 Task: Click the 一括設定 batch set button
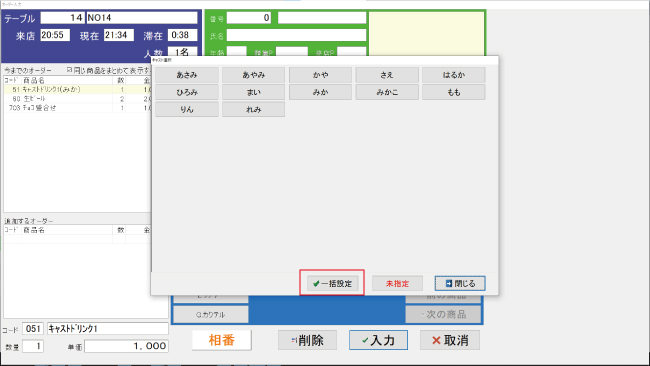click(332, 284)
